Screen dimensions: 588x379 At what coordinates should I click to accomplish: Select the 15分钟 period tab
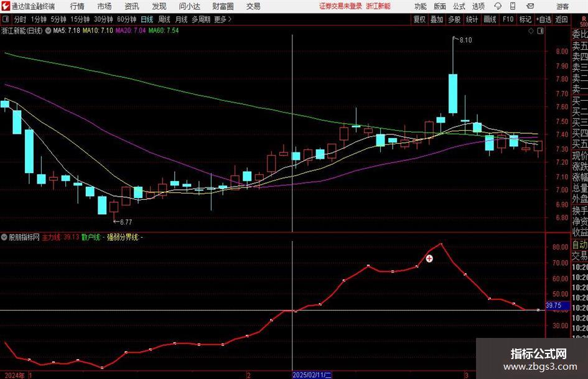[80, 19]
